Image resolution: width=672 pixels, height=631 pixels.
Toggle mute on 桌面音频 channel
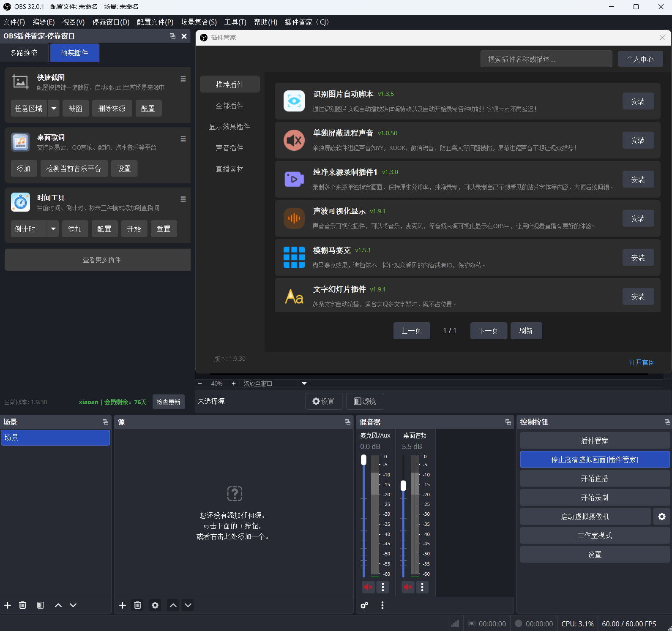408,587
